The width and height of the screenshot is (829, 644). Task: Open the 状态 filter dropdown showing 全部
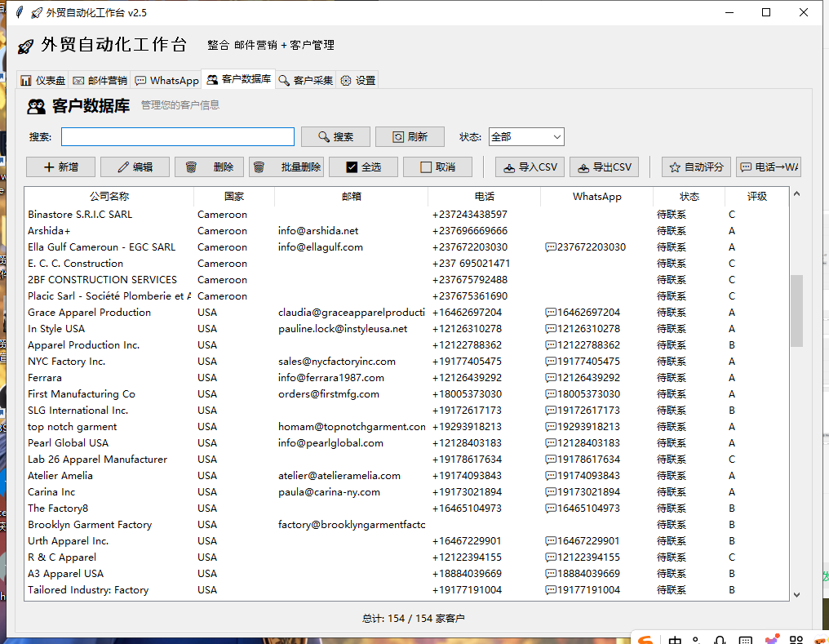point(526,137)
